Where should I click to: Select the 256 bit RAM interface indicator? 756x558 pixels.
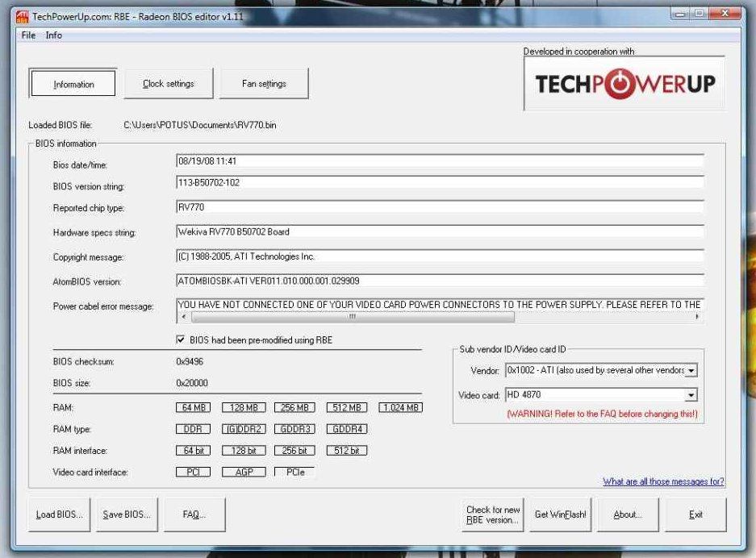294,451
